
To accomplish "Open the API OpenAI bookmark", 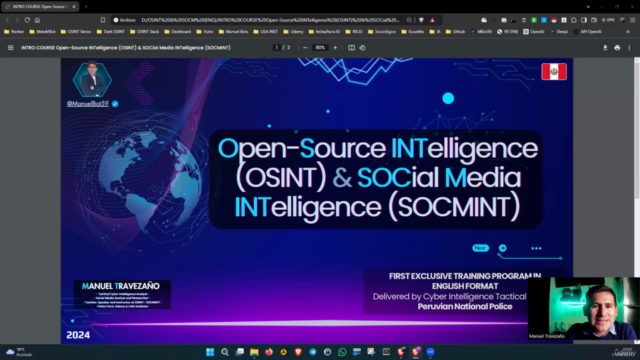I will tap(587, 31).
